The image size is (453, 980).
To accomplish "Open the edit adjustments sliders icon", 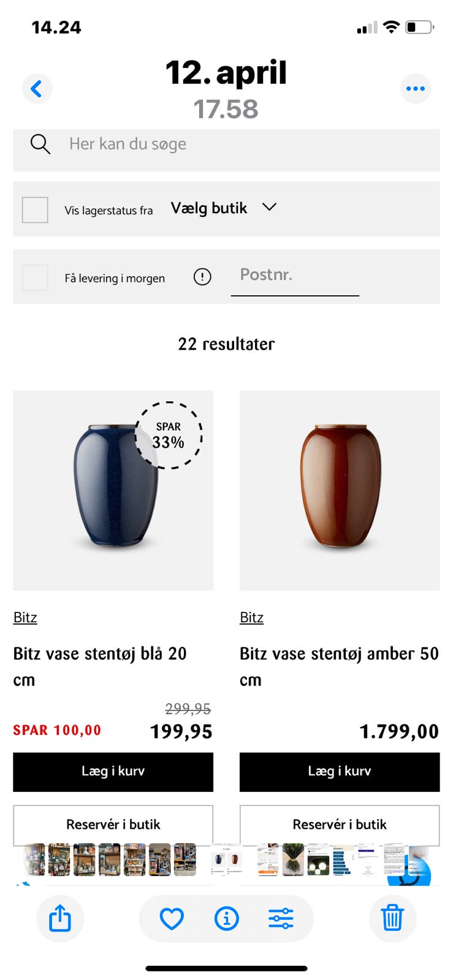I will point(281,918).
